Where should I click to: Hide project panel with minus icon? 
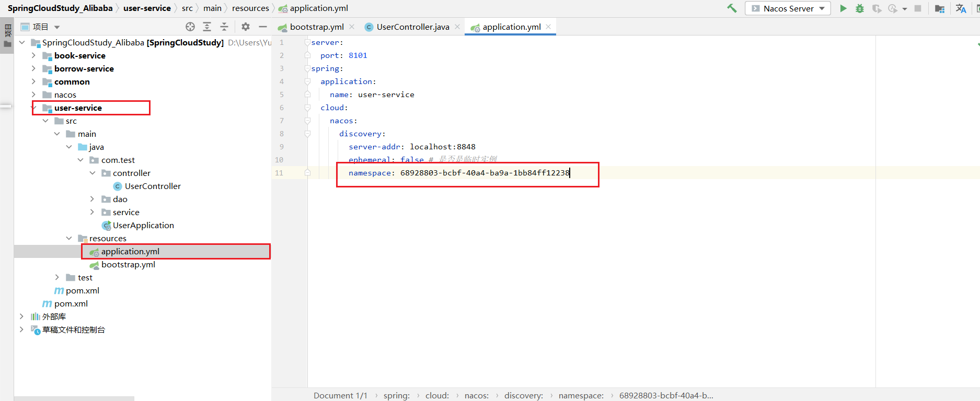point(263,27)
